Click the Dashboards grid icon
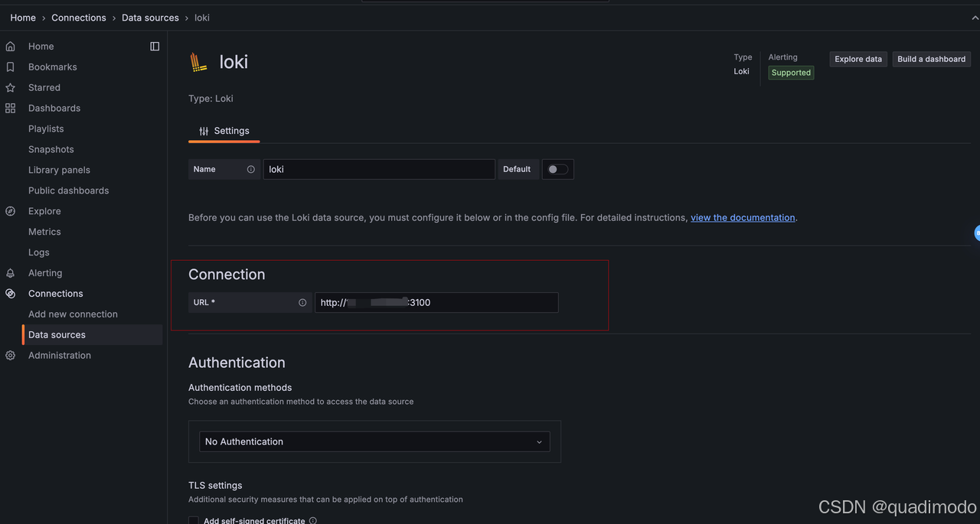980x524 pixels. [x=10, y=109]
